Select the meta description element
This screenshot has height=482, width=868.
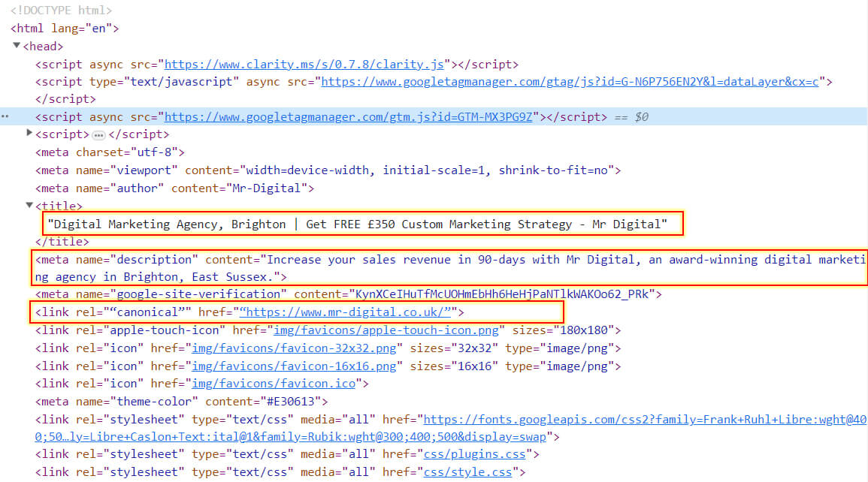click(451, 268)
